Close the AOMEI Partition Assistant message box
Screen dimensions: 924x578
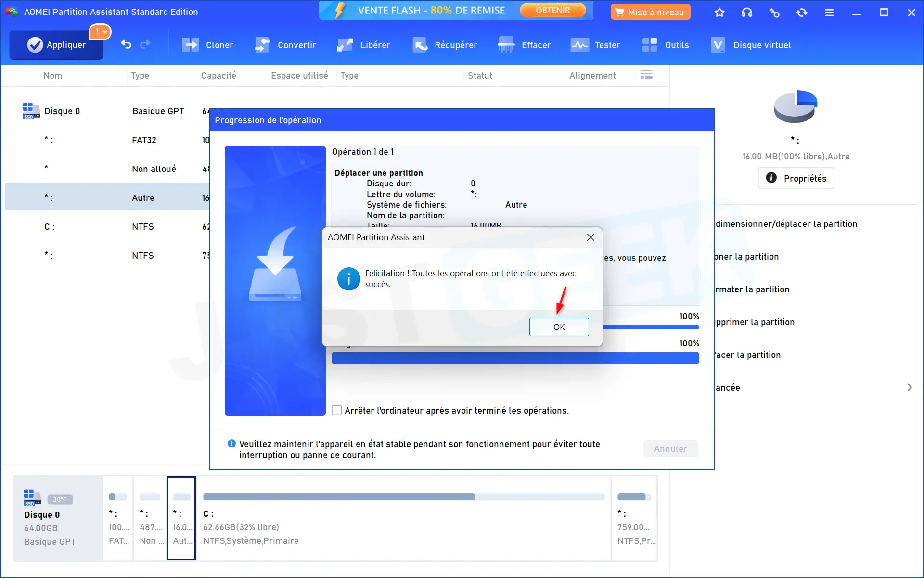pyautogui.click(x=590, y=237)
